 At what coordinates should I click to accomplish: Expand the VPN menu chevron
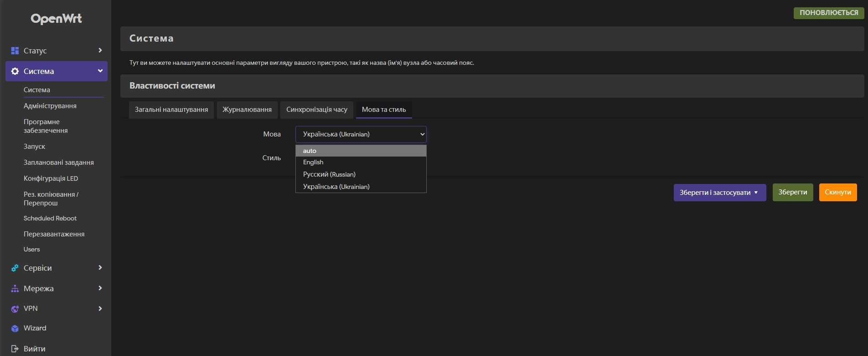[x=100, y=309]
